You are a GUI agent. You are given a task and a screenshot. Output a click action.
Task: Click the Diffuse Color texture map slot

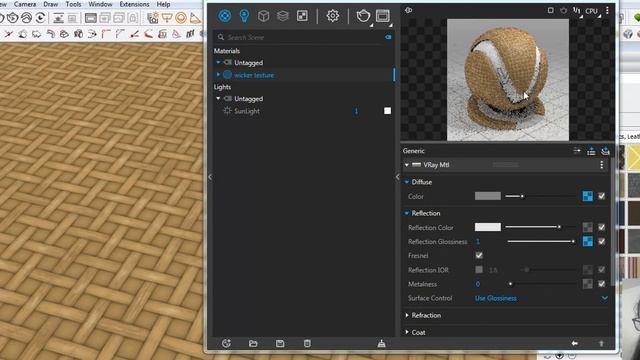587,196
